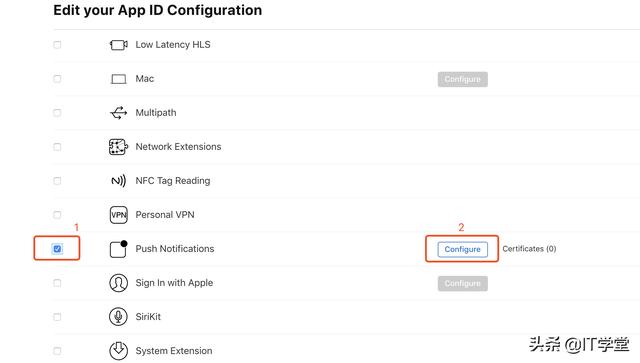This screenshot has height=363, width=640.
Task: Click the Mac laptop icon
Action: 118,79
